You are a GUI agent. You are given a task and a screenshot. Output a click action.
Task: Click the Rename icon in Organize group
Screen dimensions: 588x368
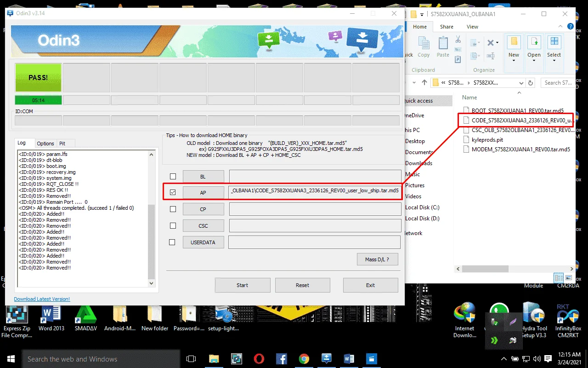490,56
